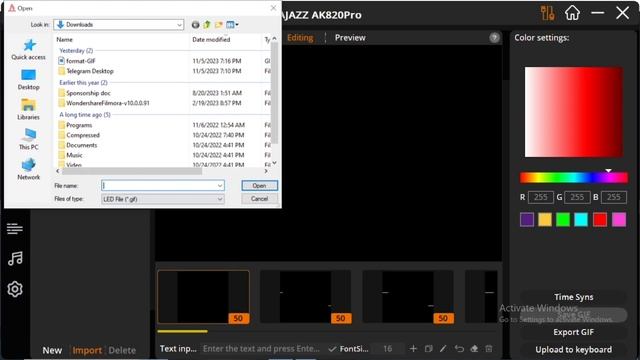The image size is (640, 360).
Task: Click the Time Syns button
Action: (573, 297)
